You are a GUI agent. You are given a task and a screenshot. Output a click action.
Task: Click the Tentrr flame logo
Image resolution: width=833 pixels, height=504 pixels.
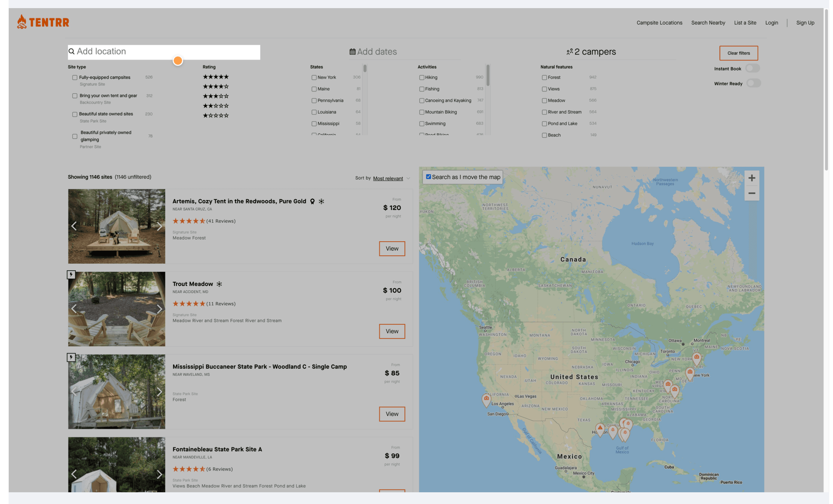tap(22, 22)
